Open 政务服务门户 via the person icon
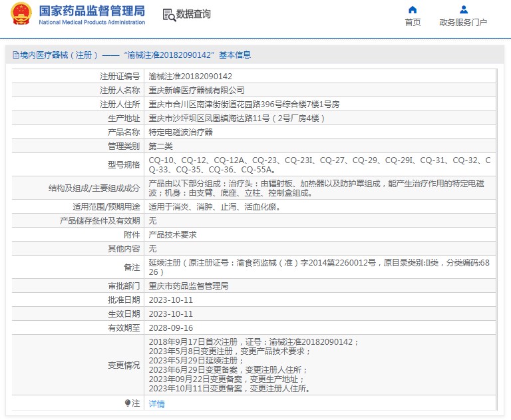Image resolution: width=511 pixels, height=420 pixels. [x=463, y=9]
